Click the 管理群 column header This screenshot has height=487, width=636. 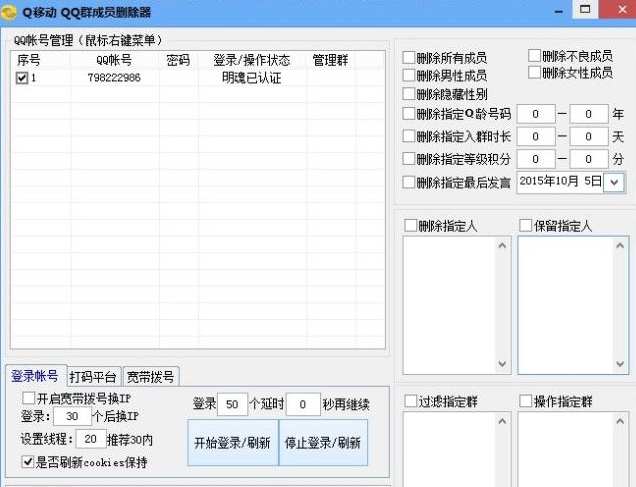click(x=330, y=60)
